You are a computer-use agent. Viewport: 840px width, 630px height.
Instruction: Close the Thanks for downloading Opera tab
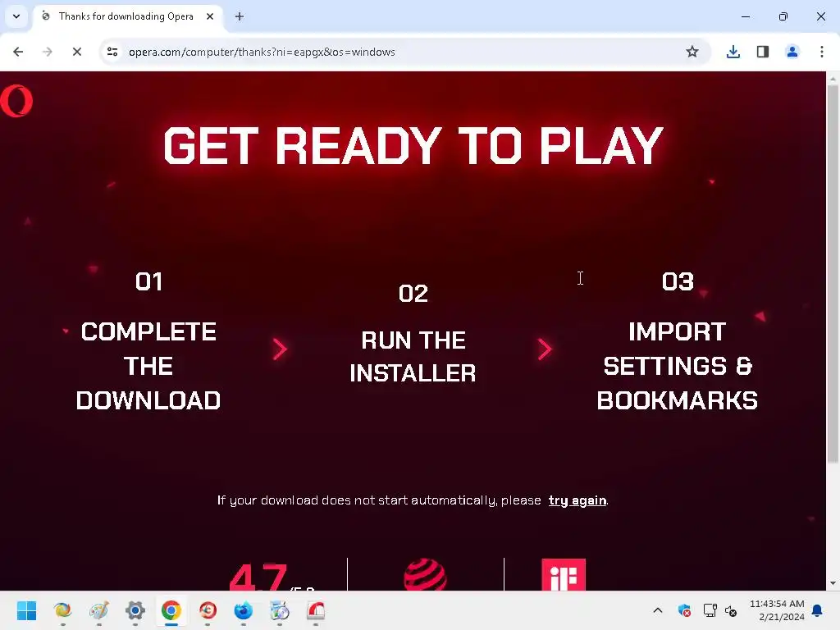(x=210, y=16)
